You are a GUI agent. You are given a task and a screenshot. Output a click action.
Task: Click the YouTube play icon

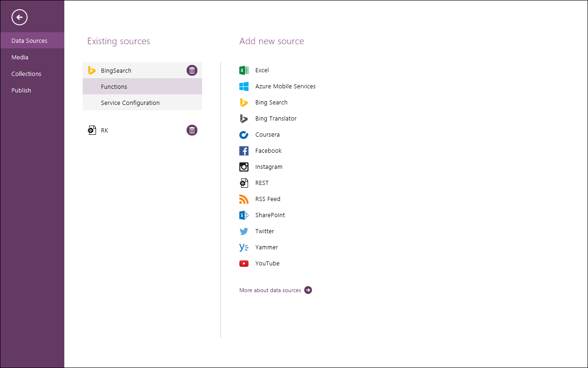[244, 264]
